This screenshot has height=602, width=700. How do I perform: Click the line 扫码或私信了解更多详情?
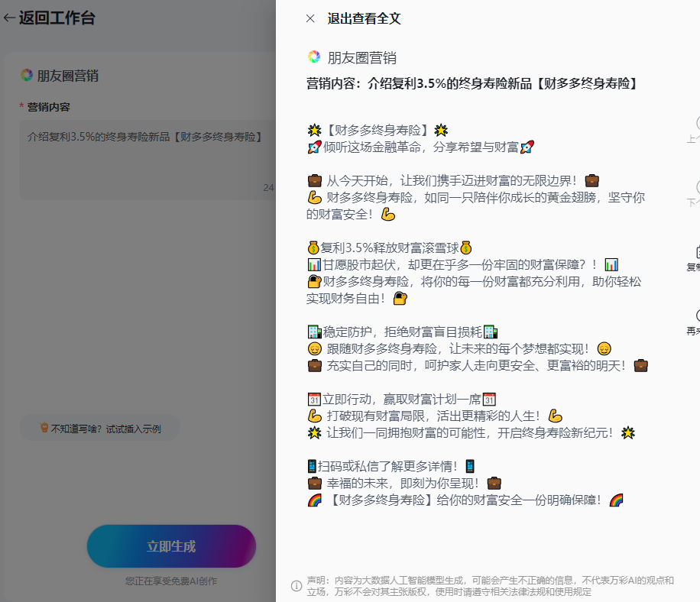pos(391,466)
